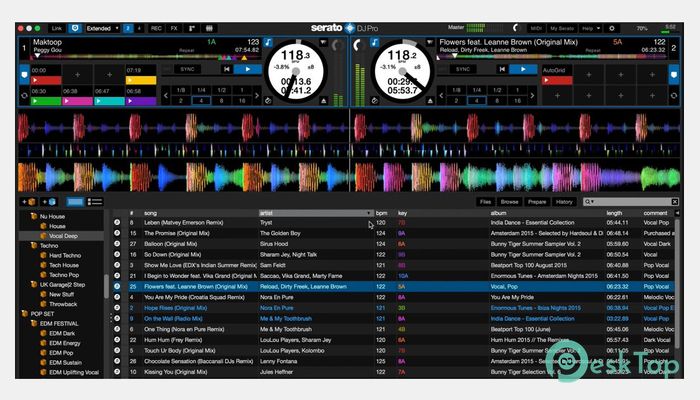
Task: Open the Help dropdown menu
Action: 591,28
